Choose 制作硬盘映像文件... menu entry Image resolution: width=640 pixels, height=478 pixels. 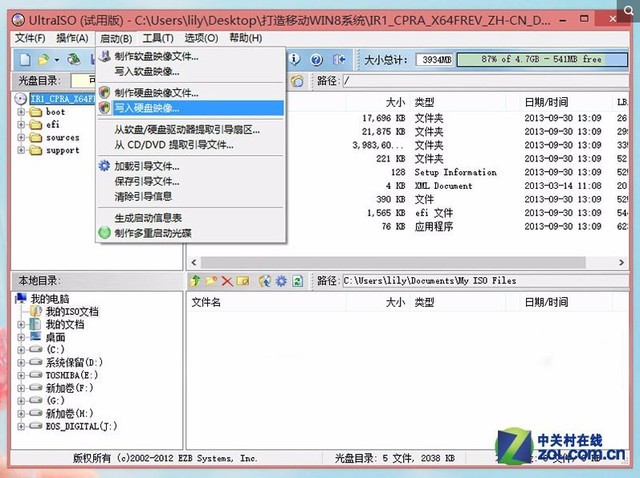tap(191, 93)
